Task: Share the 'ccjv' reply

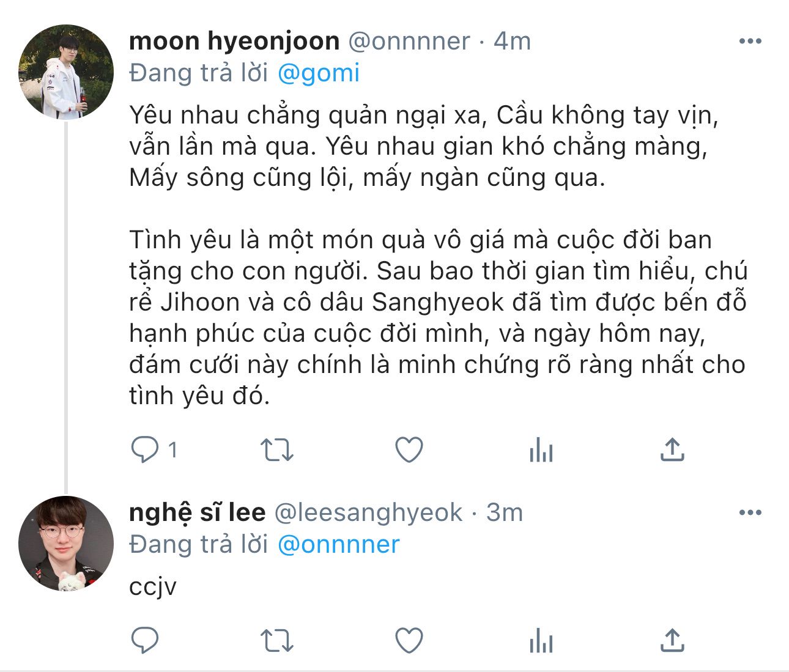Action: (x=672, y=641)
